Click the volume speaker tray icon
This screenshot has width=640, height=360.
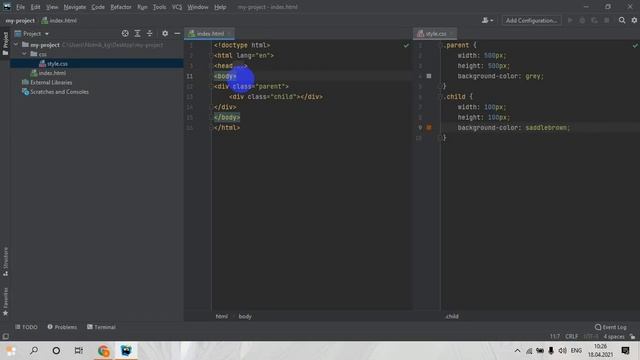click(562, 351)
